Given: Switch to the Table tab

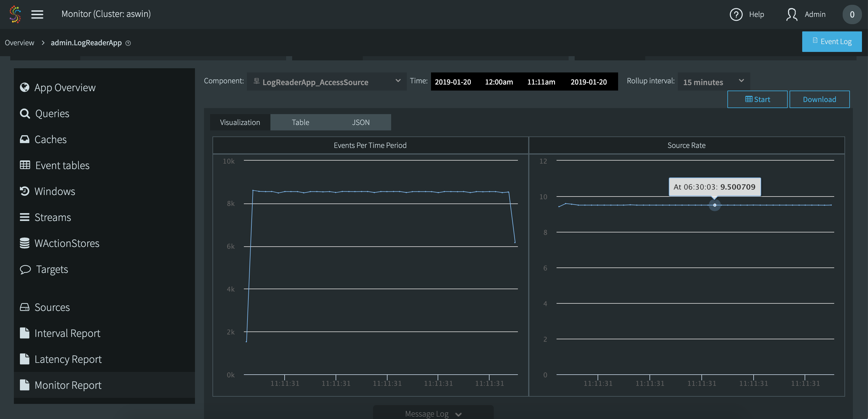Looking at the screenshot, I should [300, 122].
